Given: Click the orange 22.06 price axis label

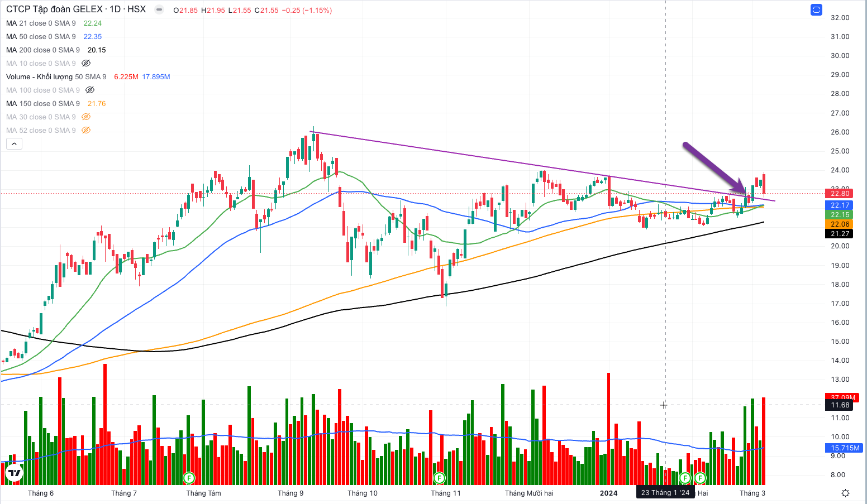Looking at the screenshot, I should tap(840, 224).
